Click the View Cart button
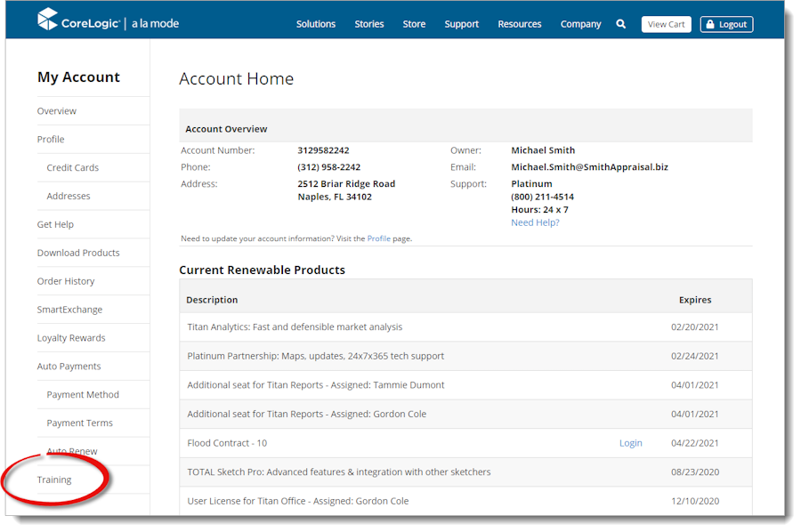The width and height of the screenshot is (801, 532). point(666,24)
